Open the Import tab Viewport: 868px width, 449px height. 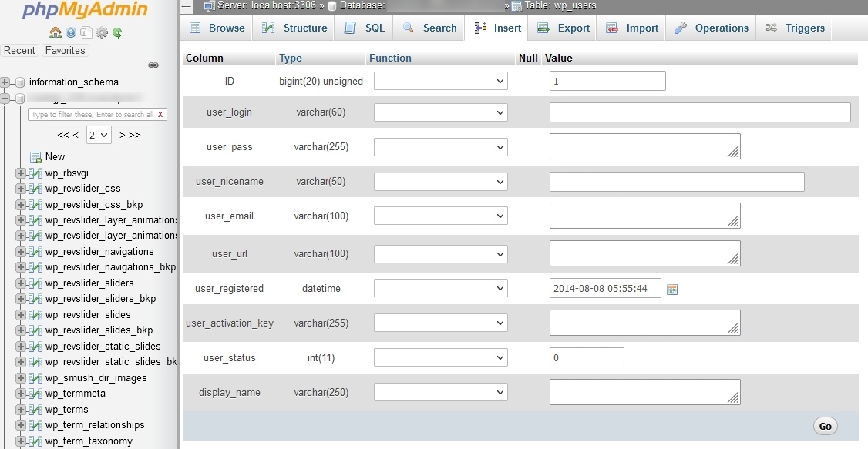click(631, 28)
